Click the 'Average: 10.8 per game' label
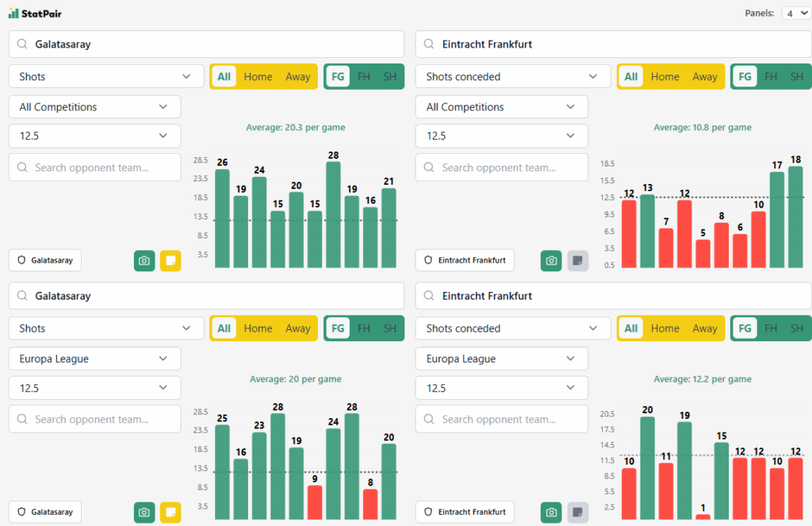812x526 pixels. [703, 128]
